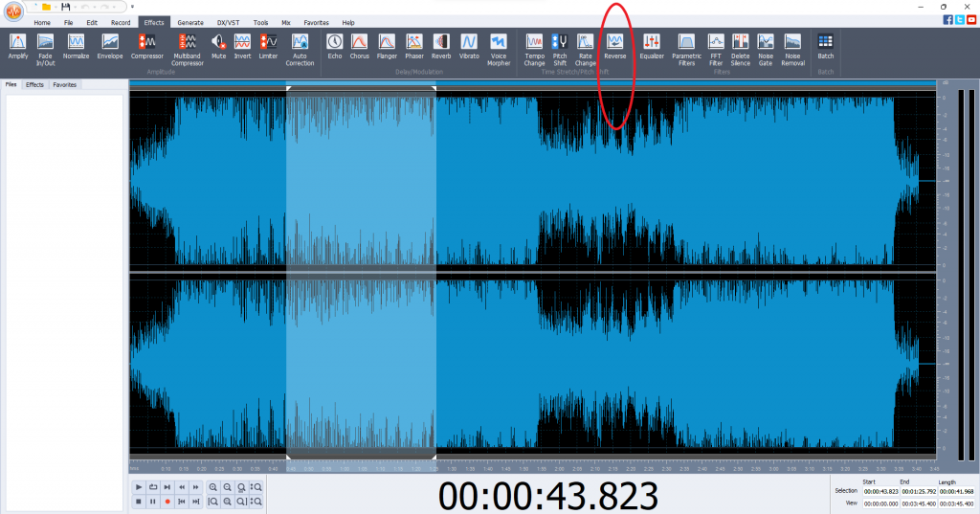Jump to the end of the file
Image resolution: width=980 pixels, height=514 pixels.
pos(195,502)
